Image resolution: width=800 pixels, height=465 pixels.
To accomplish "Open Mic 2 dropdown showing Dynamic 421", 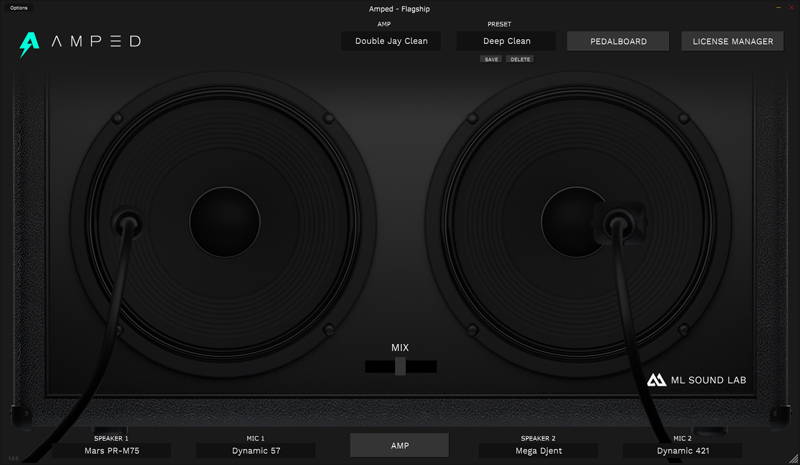I will tap(682, 451).
